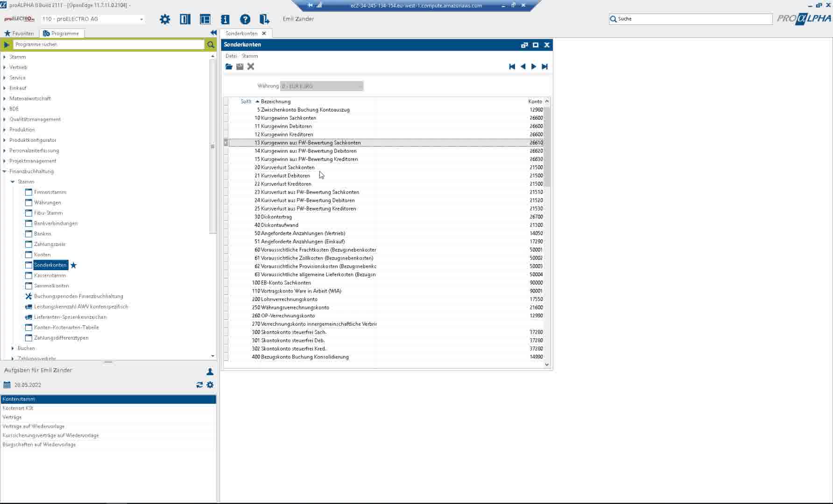Run program search with magnifier icon

pyautogui.click(x=211, y=44)
